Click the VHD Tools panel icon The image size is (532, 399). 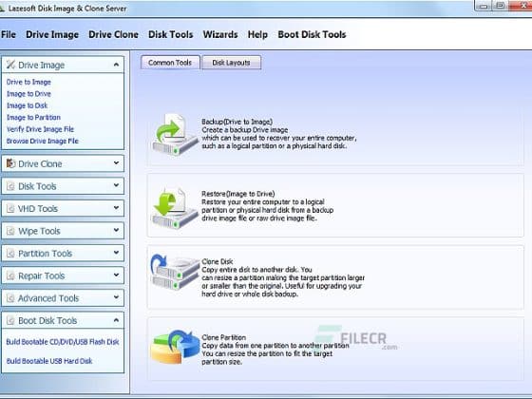click(x=10, y=209)
